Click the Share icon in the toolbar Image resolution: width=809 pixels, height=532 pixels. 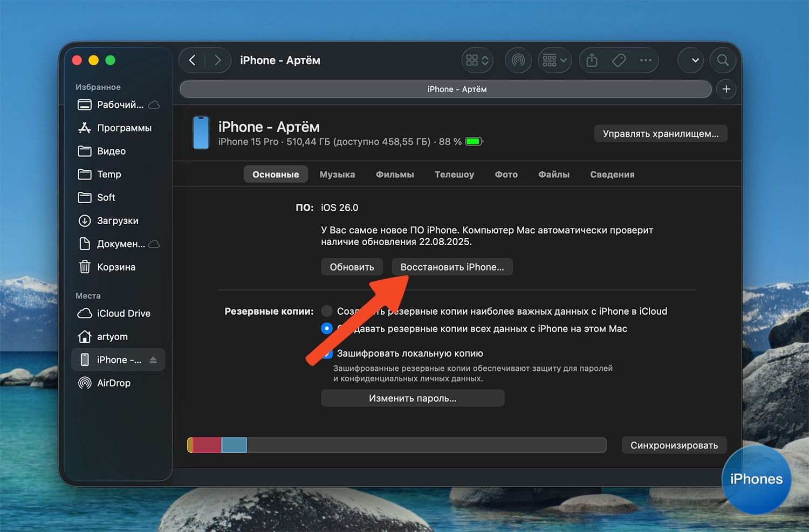pos(592,60)
